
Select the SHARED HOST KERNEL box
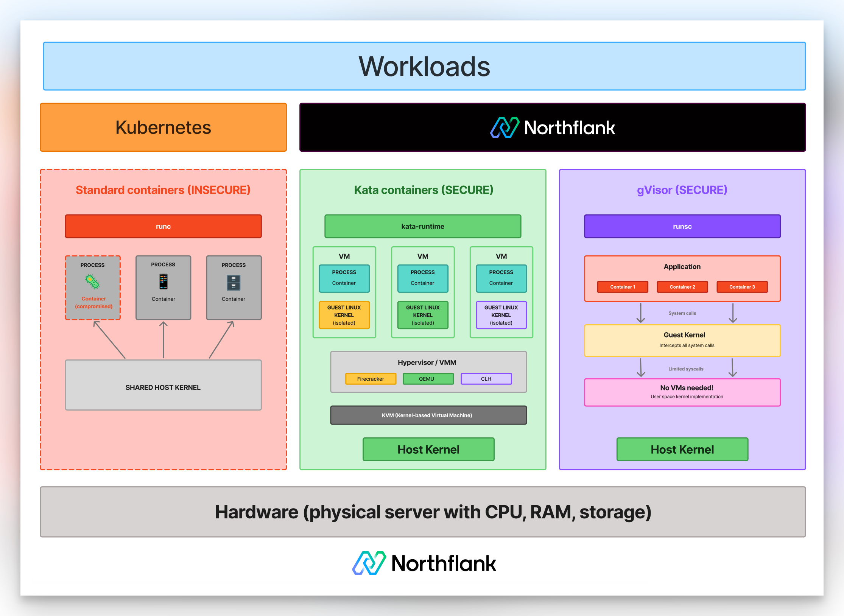163,385
